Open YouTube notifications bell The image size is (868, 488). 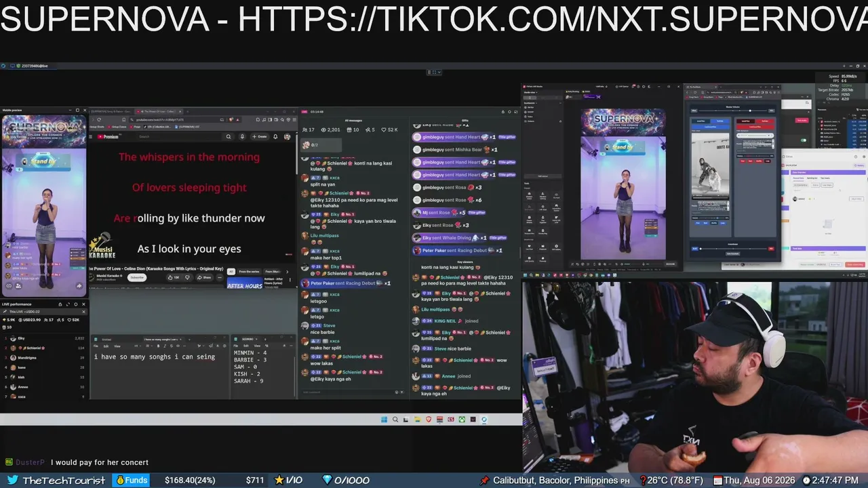click(x=275, y=136)
